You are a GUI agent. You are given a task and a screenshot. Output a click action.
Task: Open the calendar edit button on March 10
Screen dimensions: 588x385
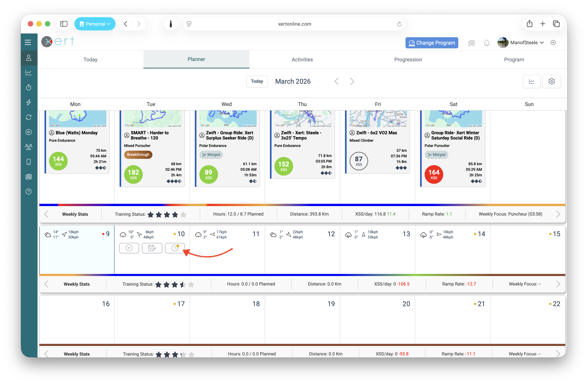coord(152,248)
